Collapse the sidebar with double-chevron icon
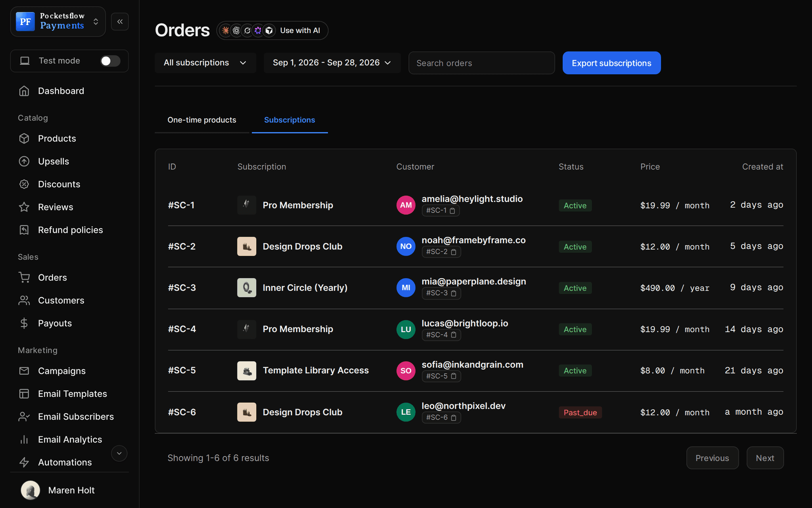812x508 pixels. tap(120, 21)
